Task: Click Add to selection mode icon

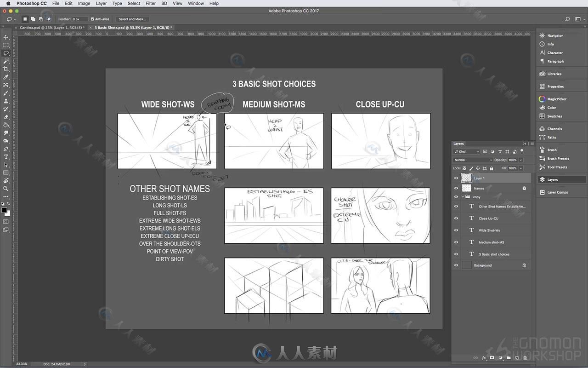Action: pyautogui.click(x=33, y=19)
